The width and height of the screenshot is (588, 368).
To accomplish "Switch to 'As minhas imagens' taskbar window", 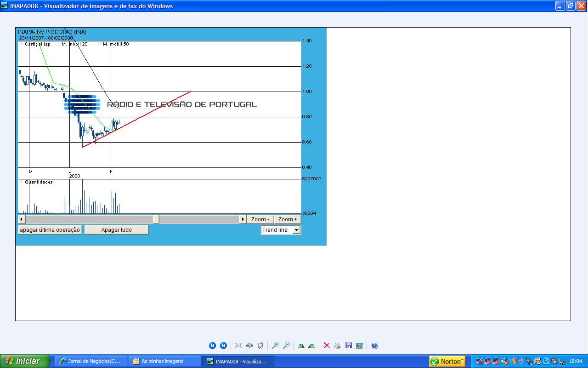I will 164,361.
